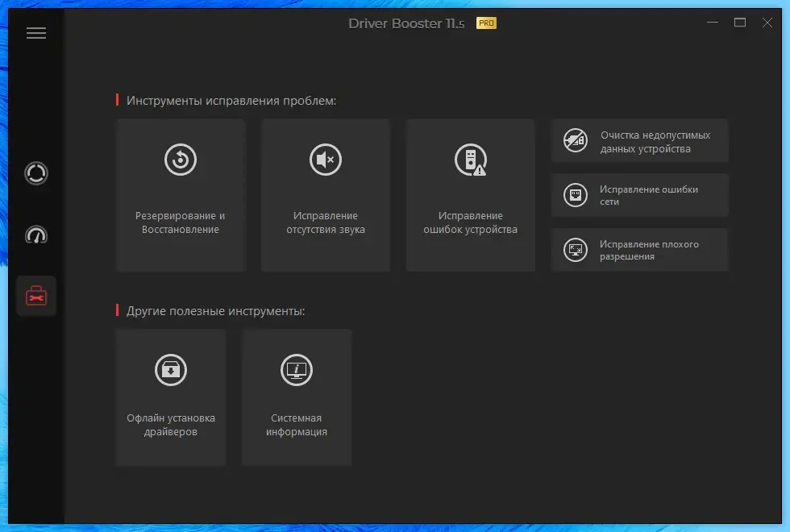Screen dimensions: 790x532
Task: Select Исправление плохого разрешения option
Action: tap(640, 250)
